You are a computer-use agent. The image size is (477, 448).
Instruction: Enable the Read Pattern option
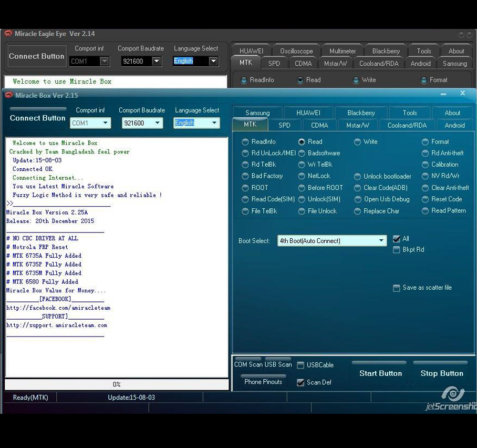424,210
